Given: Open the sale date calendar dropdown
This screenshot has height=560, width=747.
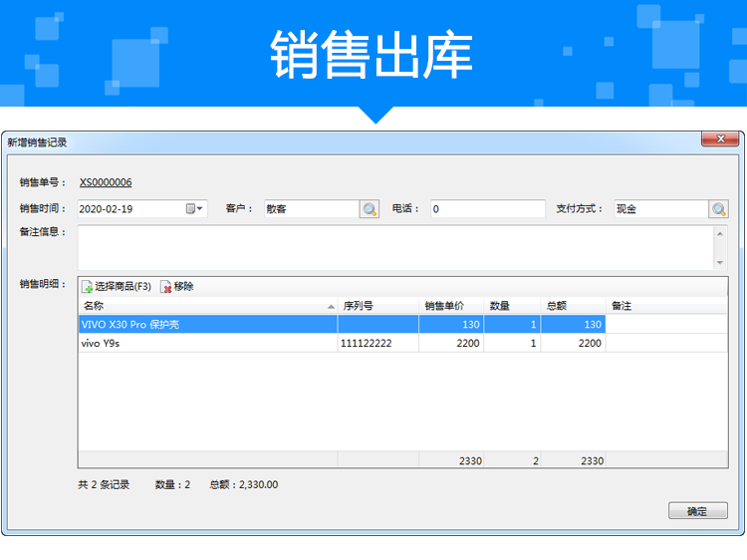Looking at the screenshot, I should pos(194,208).
